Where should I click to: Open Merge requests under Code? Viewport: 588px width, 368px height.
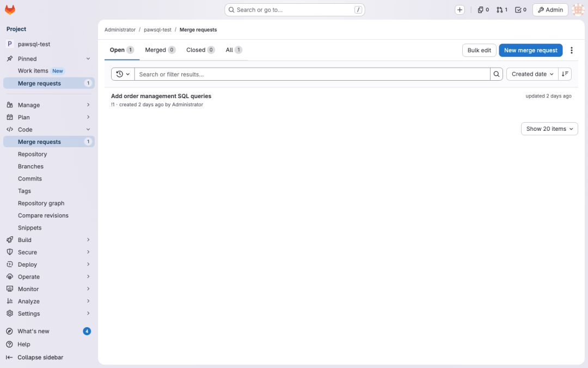pos(49,142)
